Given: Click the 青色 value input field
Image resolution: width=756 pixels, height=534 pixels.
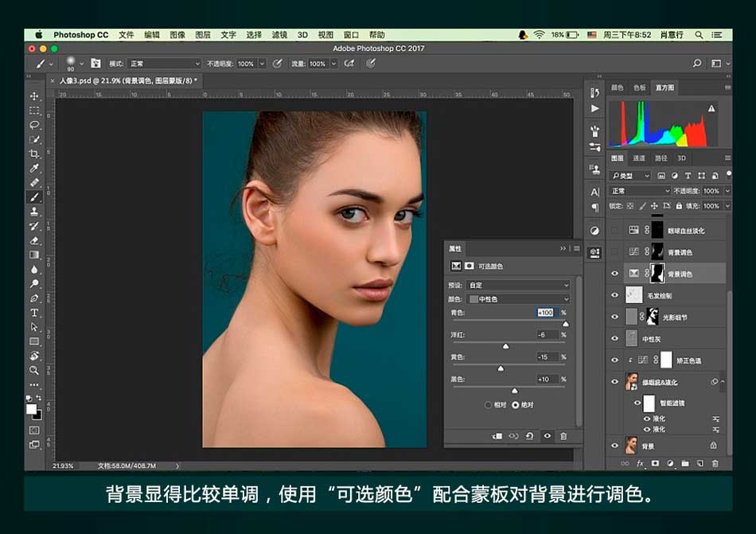Looking at the screenshot, I should [546, 313].
